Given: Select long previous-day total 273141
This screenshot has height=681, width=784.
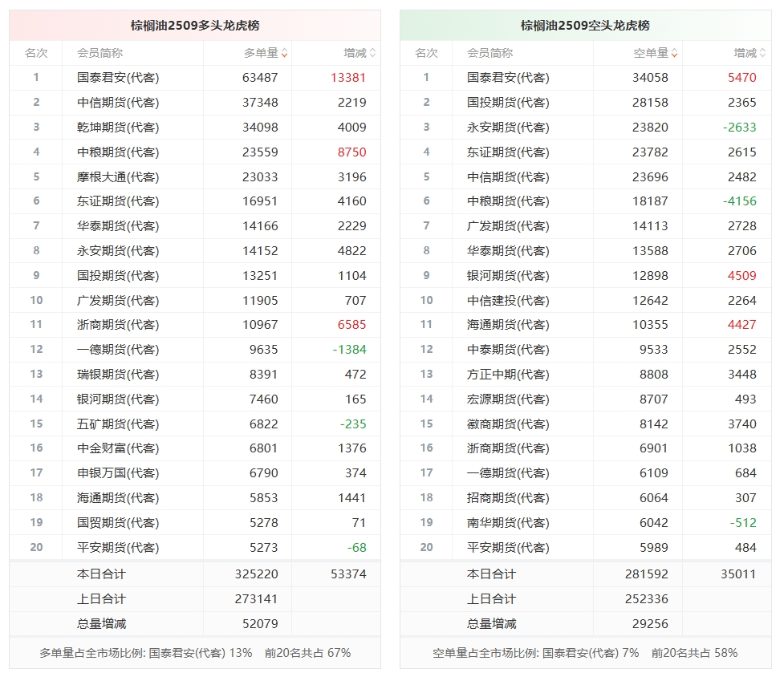Looking at the screenshot, I should click(x=257, y=599).
